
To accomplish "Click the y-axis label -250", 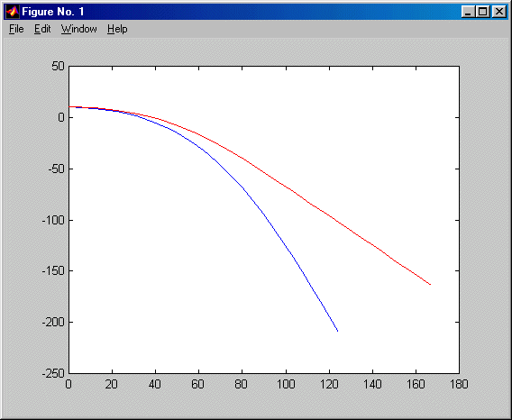I will (x=53, y=373).
